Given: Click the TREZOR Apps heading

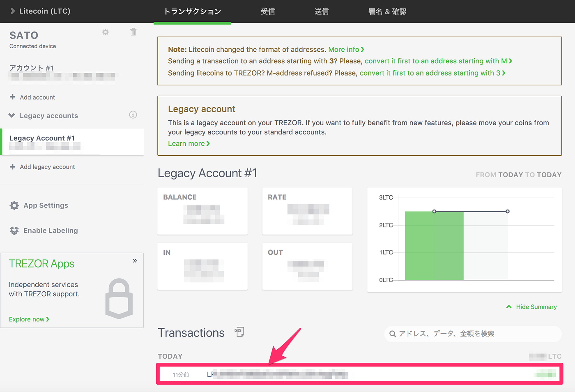Looking at the screenshot, I should click(x=41, y=264).
